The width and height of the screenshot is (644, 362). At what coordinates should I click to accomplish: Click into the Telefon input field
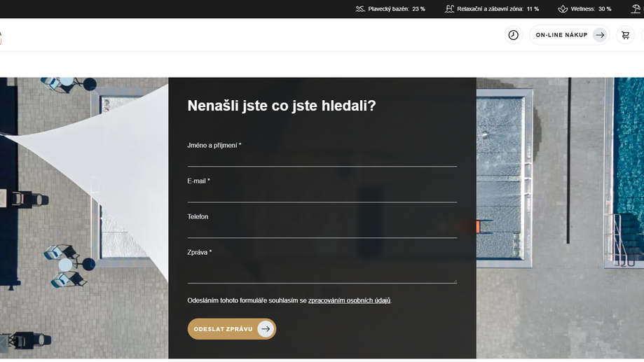click(x=322, y=230)
